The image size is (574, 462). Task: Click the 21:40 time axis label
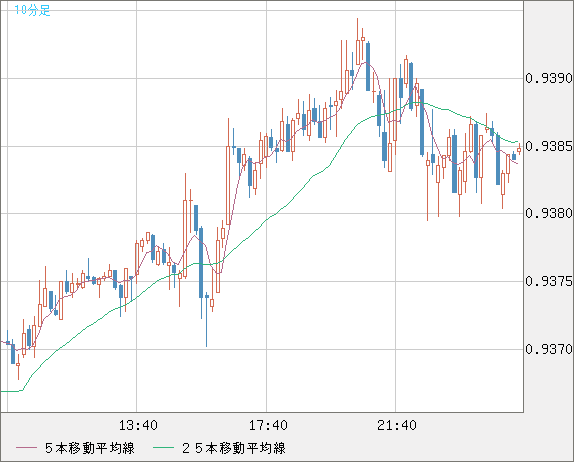pyautogui.click(x=397, y=425)
